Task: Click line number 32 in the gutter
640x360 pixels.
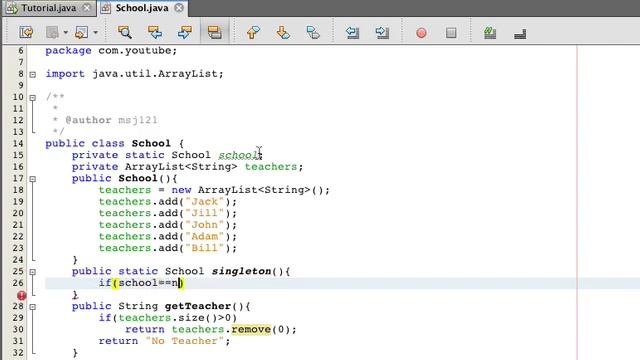Action: coord(18,353)
